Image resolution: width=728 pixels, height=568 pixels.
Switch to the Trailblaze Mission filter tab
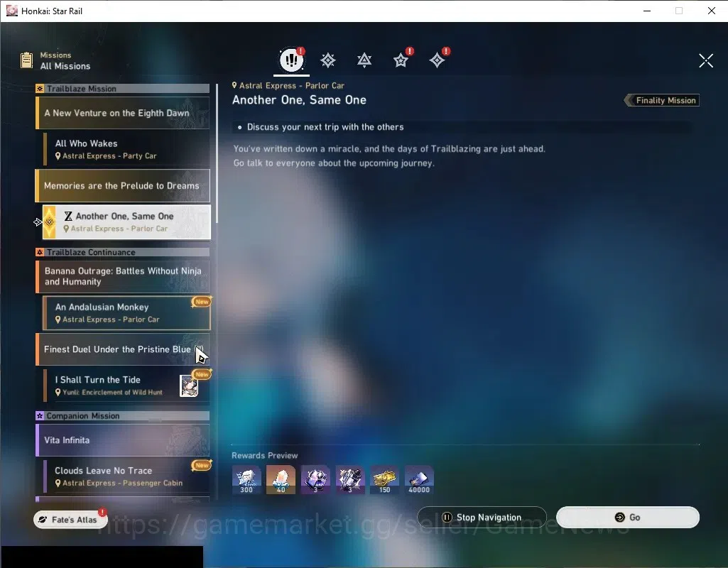328,60
